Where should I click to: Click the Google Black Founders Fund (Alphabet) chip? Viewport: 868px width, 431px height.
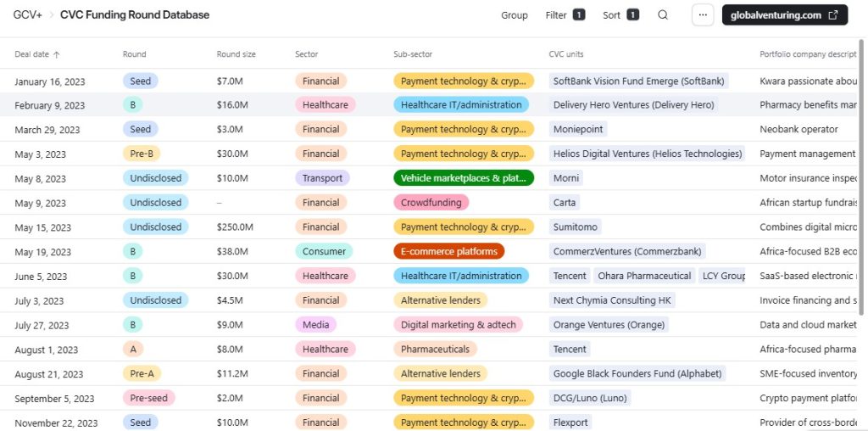637,373
